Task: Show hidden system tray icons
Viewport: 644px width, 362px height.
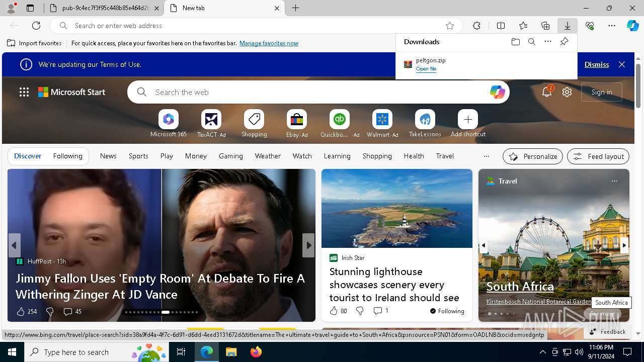Action: tap(542, 352)
